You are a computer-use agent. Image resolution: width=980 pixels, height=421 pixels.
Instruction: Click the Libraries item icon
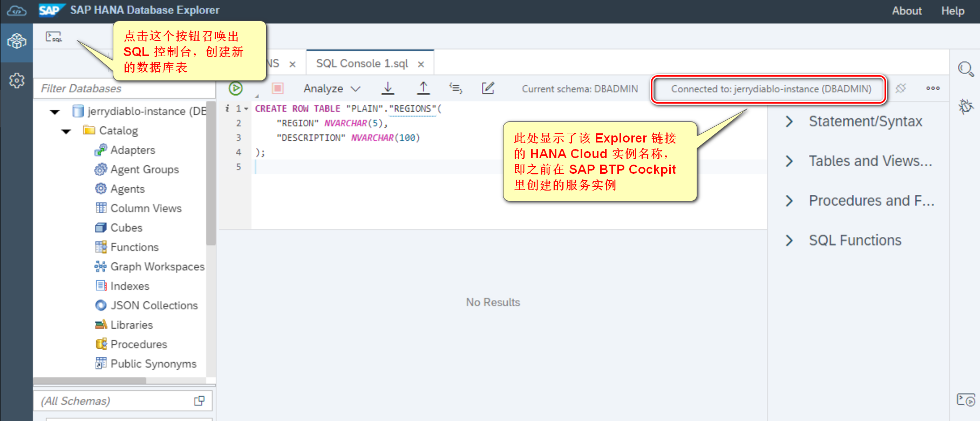[x=101, y=324]
